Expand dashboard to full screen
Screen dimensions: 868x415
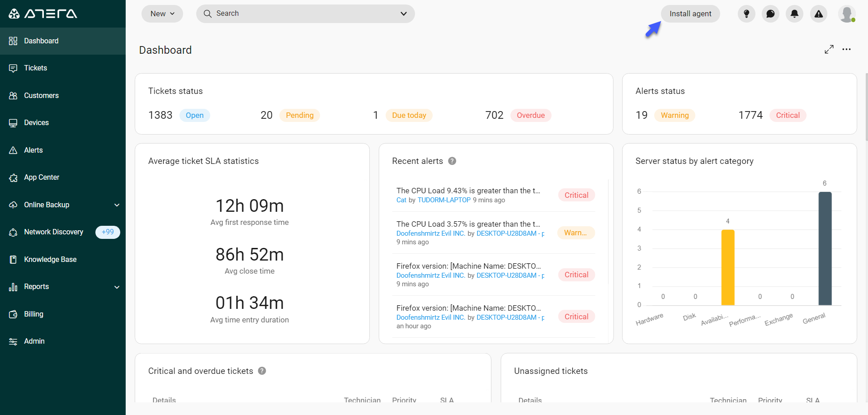pos(829,50)
